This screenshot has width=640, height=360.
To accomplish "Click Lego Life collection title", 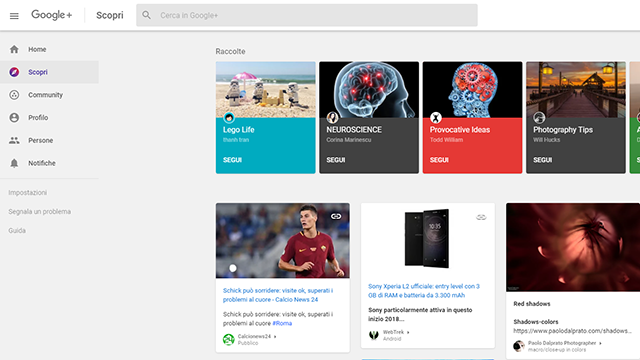I will point(238,130).
